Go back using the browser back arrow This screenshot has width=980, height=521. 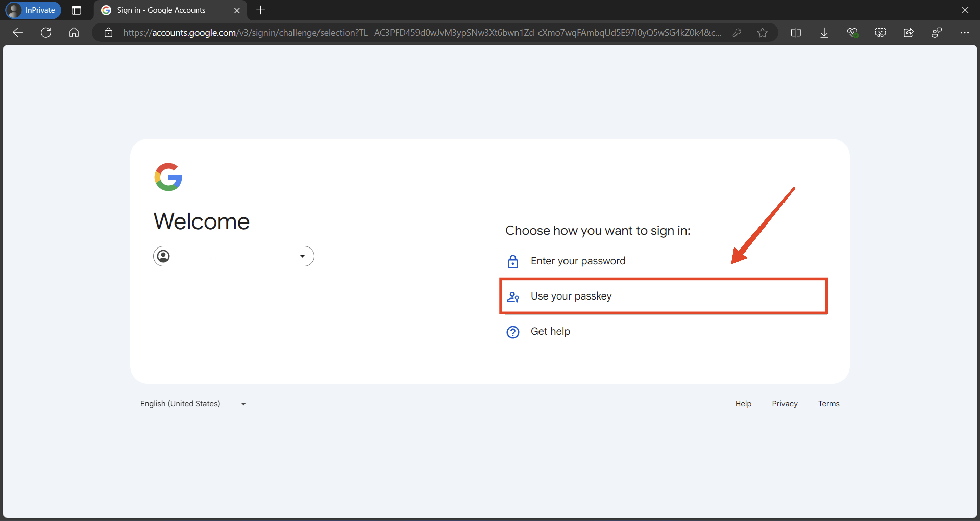(x=18, y=33)
